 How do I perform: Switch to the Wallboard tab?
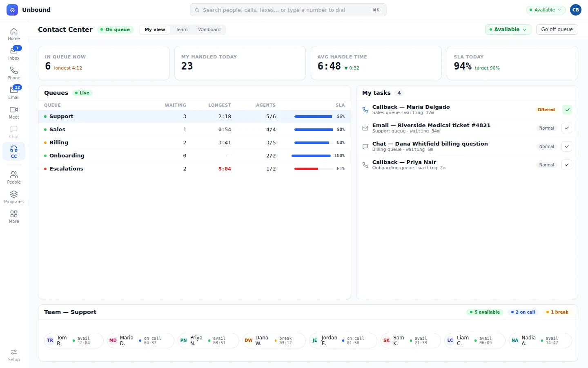coord(209,29)
